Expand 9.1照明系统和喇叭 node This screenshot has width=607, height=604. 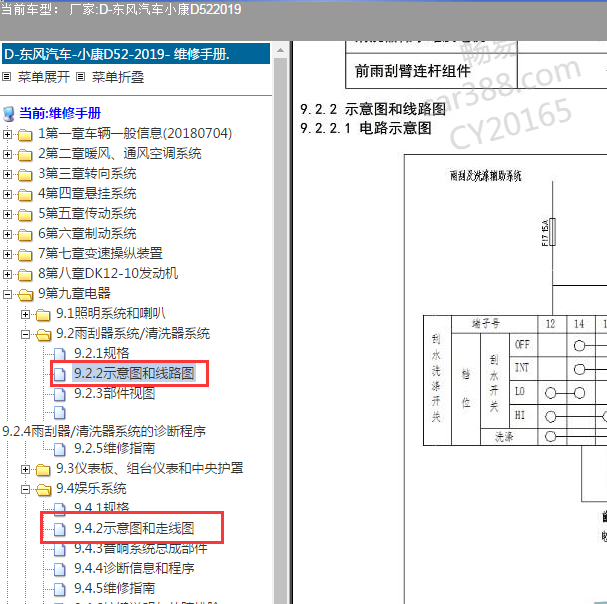25,314
